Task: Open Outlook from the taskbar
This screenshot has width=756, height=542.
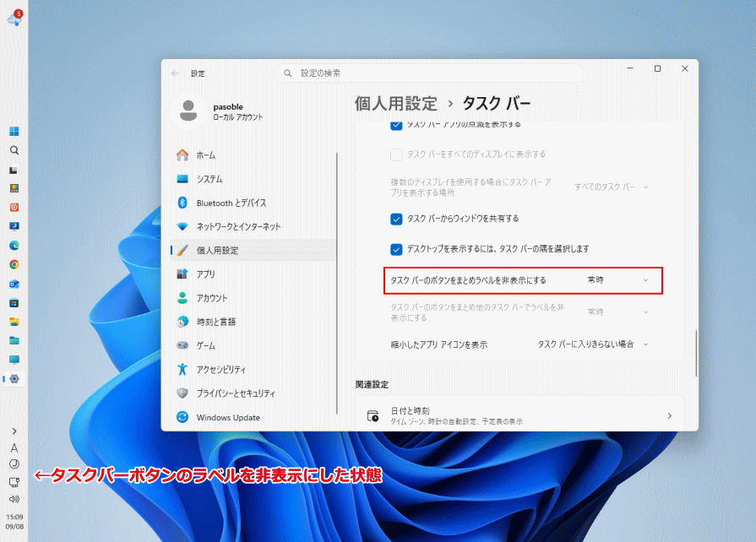Action: tap(14, 284)
